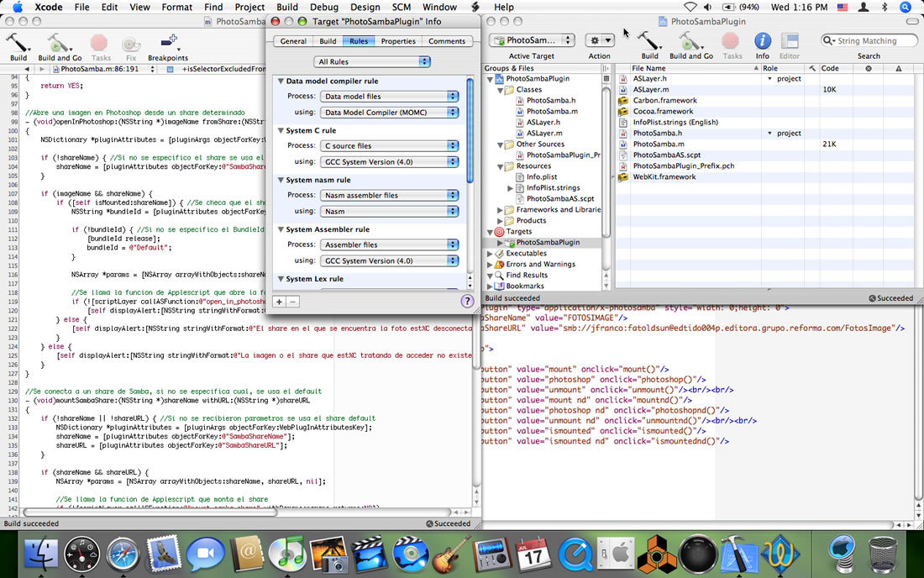This screenshot has height=578, width=924.
Task: Launch Safari from the Dock
Action: tap(123, 554)
